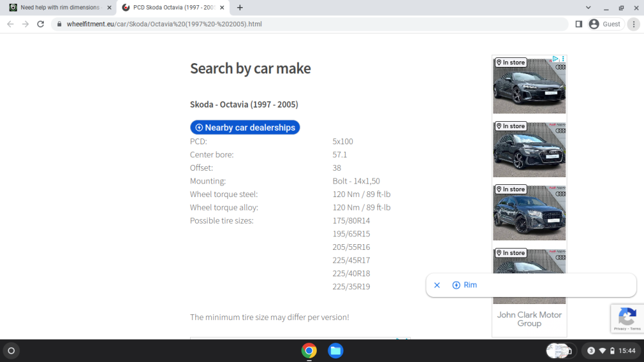
Task: Open Chrome from the shelf
Action: click(309, 351)
